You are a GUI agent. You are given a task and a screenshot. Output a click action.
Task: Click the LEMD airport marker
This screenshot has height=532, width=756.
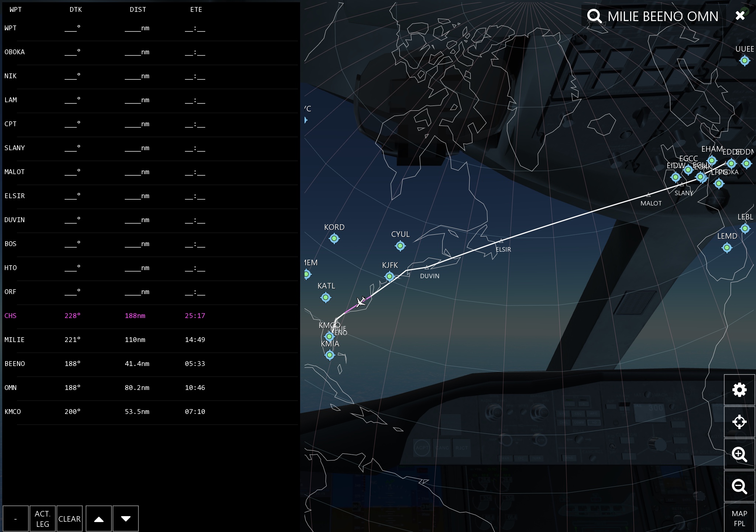coord(726,248)
